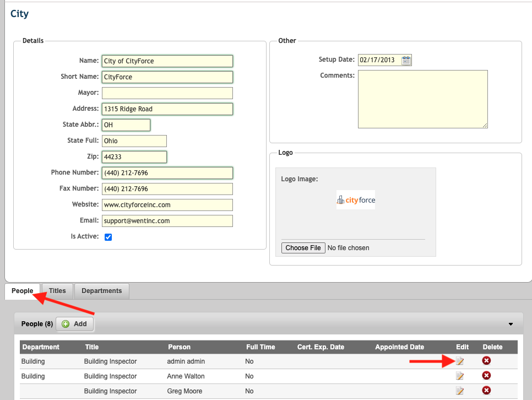Sort by the Person column header
This screenshot has height=400, width=532.
(x=179, y=347)
